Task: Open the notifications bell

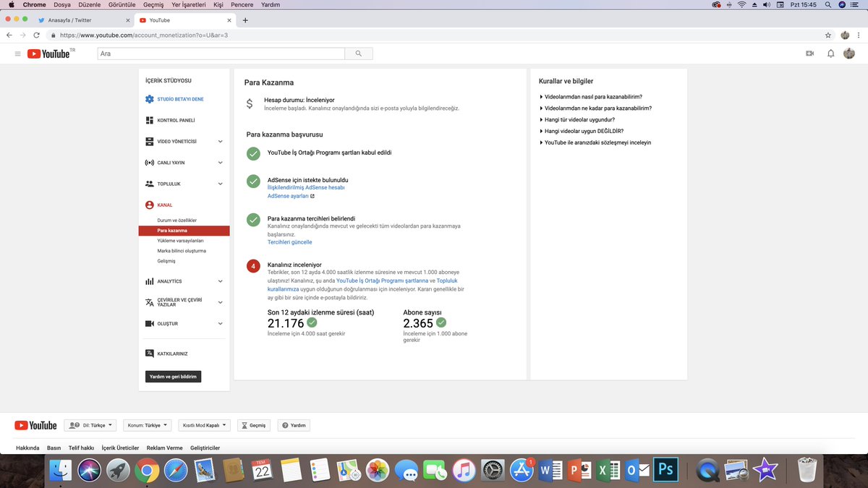Action: pos(830,53)
